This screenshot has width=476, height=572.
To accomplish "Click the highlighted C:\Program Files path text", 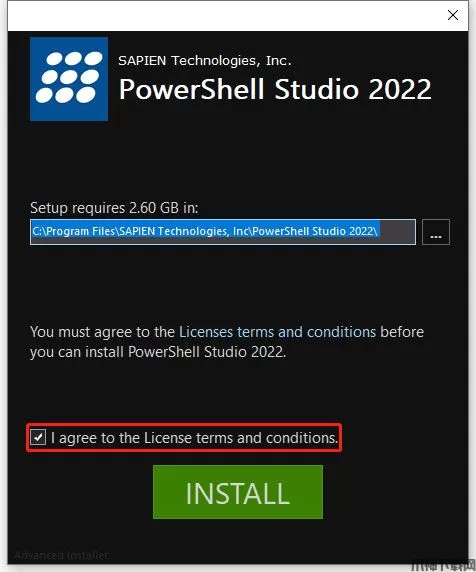I will [x=205, y=231].
